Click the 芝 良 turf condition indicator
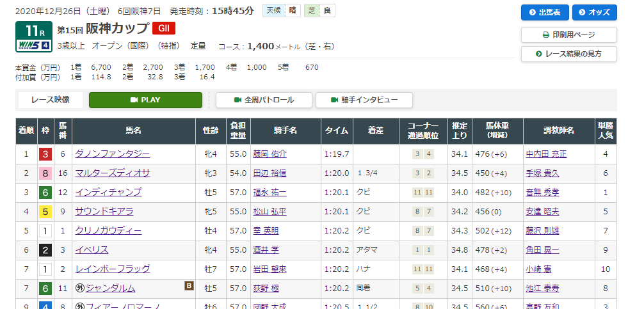The width and height of the screenshot is (644, 309). (319, 11)
